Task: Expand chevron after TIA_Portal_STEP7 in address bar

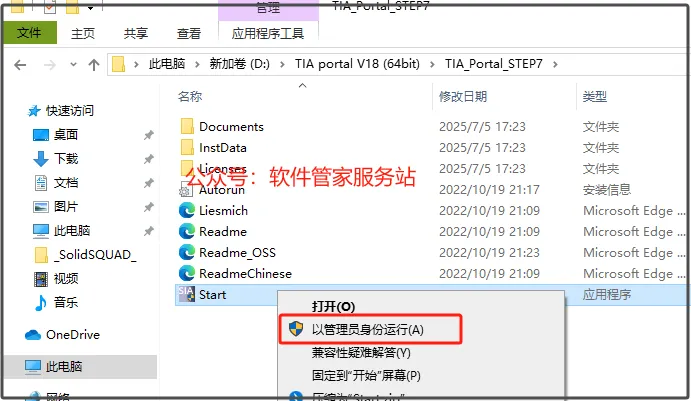Action: [555, 64]
